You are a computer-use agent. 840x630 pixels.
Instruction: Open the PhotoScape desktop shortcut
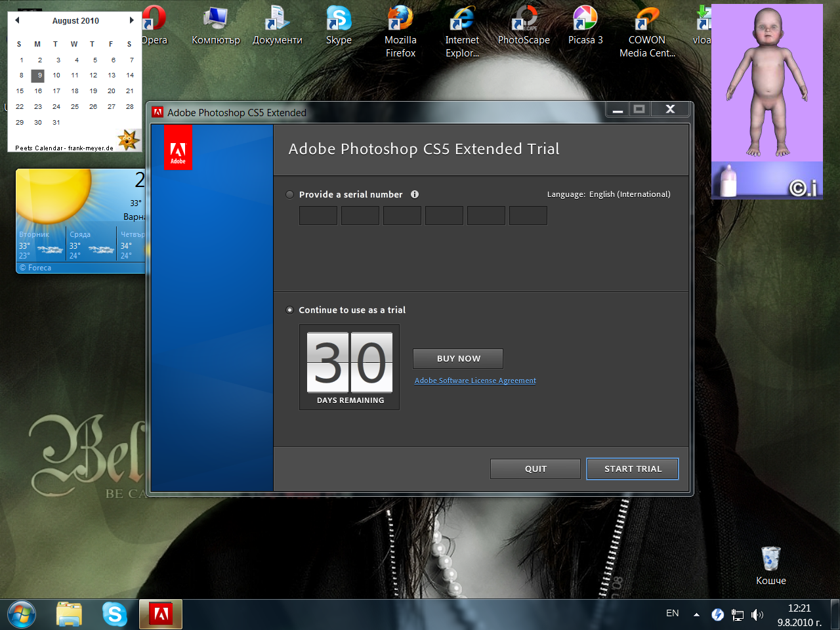coord(524,26)
